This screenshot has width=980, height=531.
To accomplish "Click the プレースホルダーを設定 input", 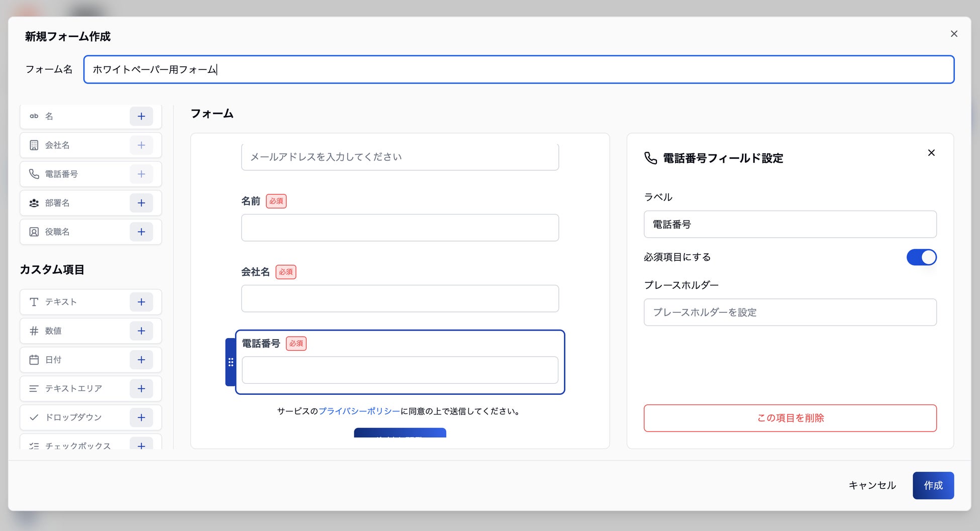I will [x=790, y=312].
